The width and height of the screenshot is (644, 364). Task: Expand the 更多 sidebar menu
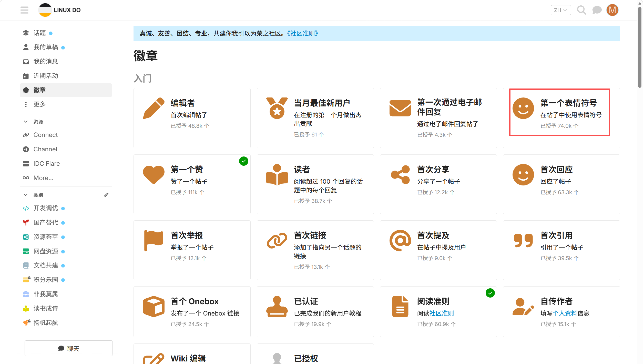pyautogui.click(x=66, y=104)
